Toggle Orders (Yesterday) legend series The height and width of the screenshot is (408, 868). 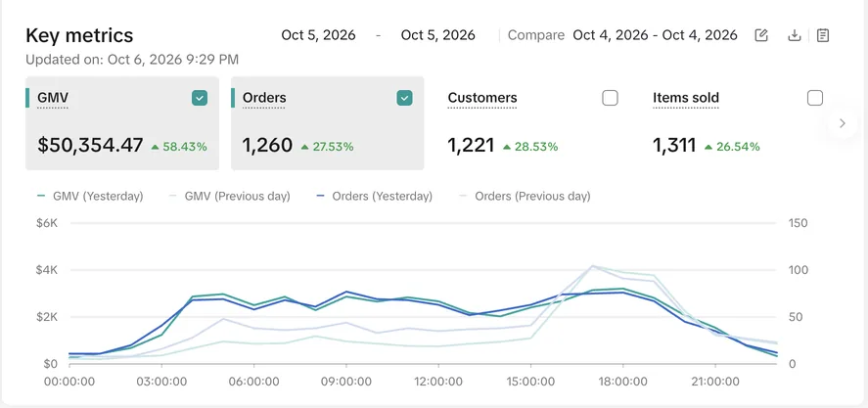point(374,196)
